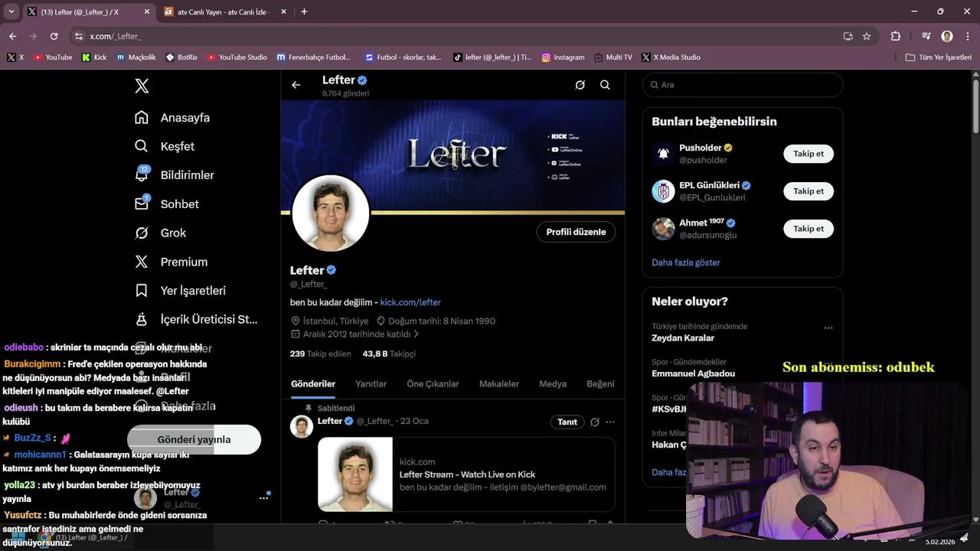
Task: Switch to the Makaleler tab
Action: point(499,384)
